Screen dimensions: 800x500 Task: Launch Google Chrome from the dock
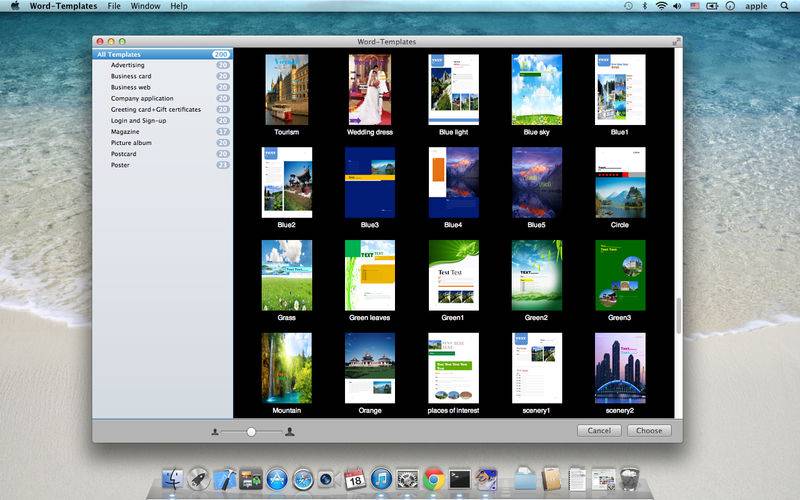[433, 480]
